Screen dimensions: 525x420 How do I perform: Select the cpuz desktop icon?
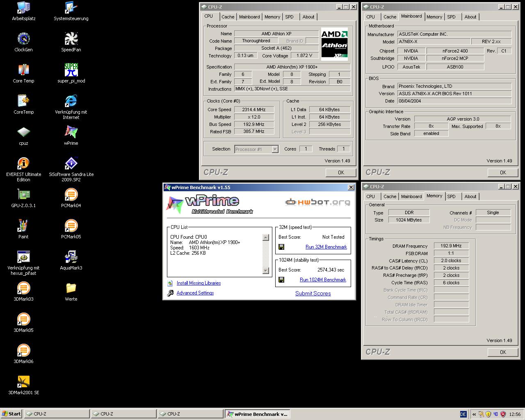[23, 132]
